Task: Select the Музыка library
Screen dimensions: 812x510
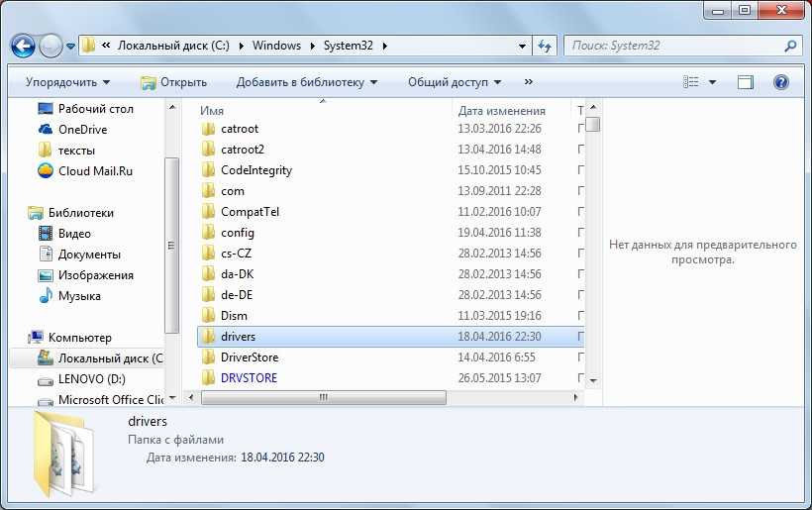Action: click(79, 296)
